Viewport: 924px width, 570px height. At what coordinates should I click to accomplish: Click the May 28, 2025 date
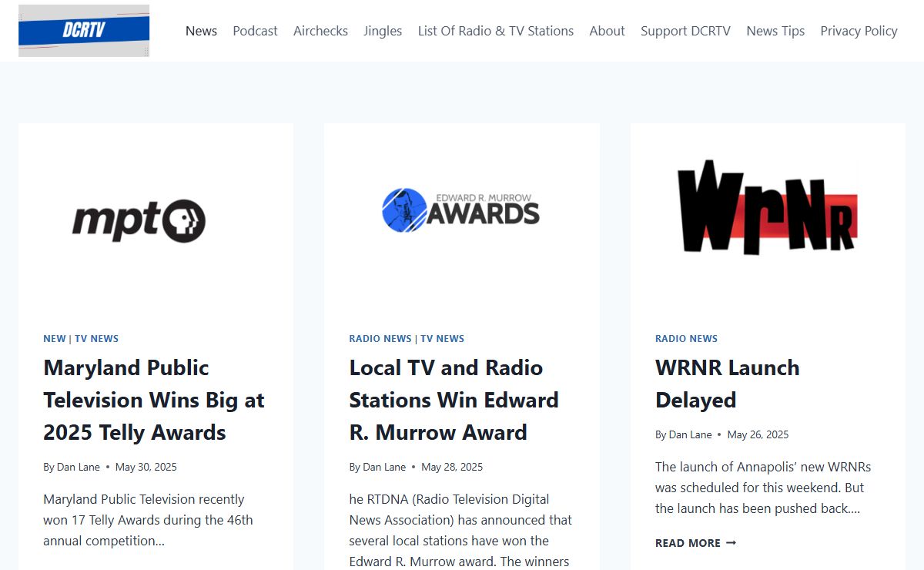point(452,467)
